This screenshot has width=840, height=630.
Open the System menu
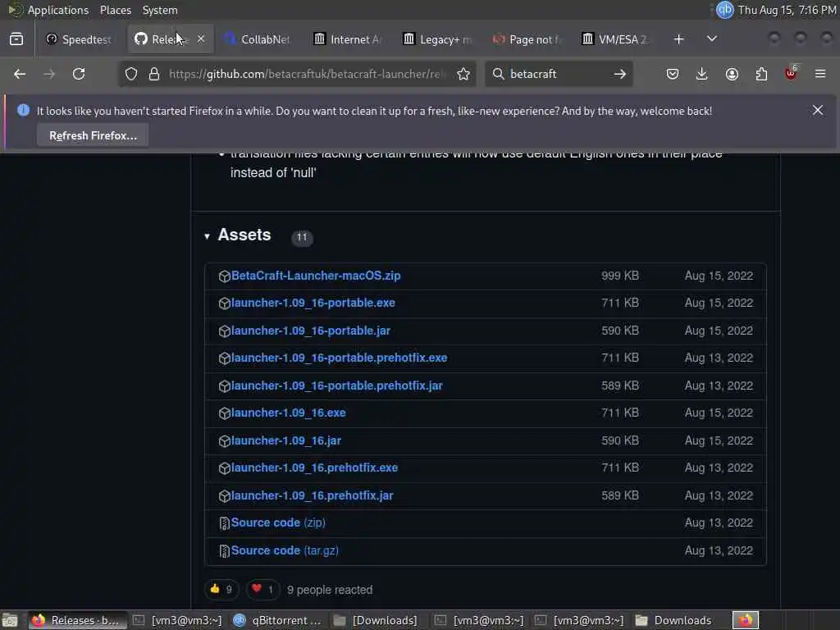[160, 10]
